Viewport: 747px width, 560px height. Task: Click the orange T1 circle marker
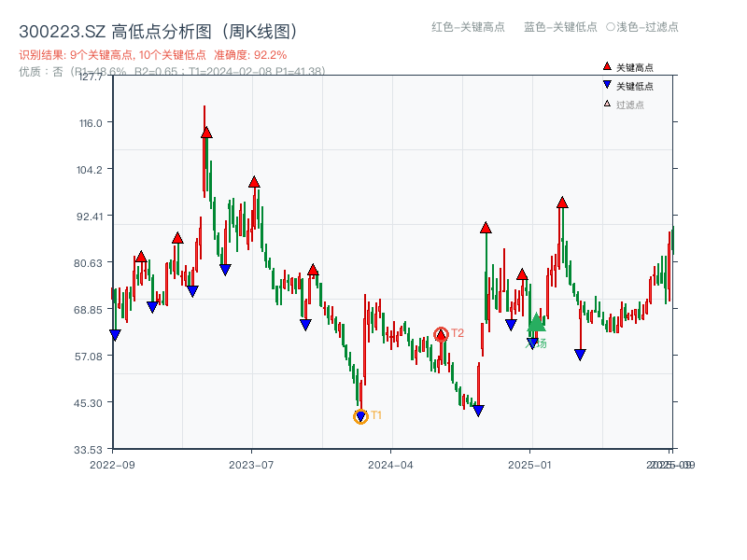point(360,414)
